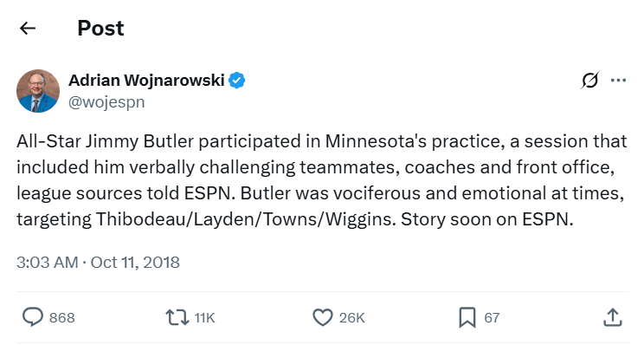This screenshot has height=345, width=644.
Task: Click the 67 bookmarks count
Action: tap(492, 318)
